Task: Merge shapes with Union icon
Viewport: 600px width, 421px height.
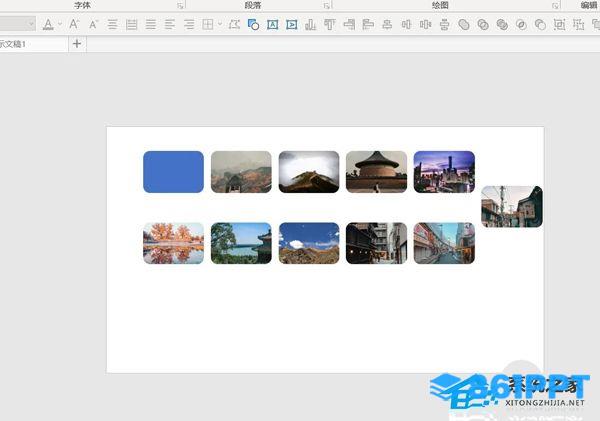Action: pyautogui.click(x=464, y=24)
